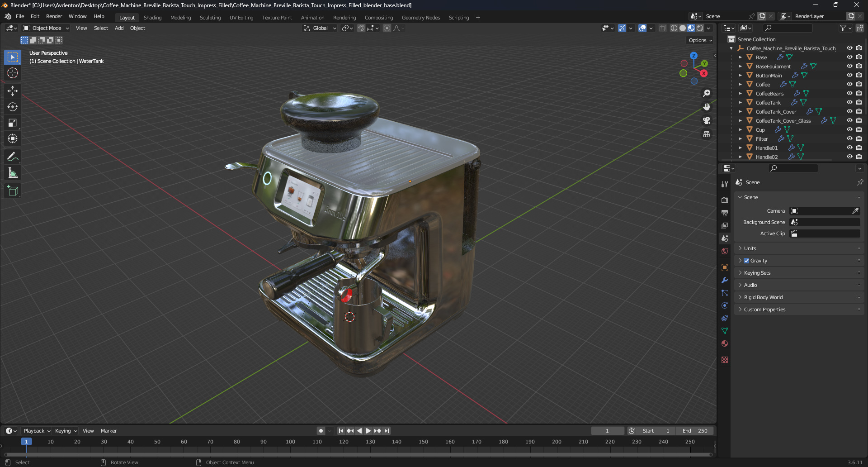This screenshot has width=868, height=467.
Task: Open the Add menu in viewport header
Action: pos(119,28)
